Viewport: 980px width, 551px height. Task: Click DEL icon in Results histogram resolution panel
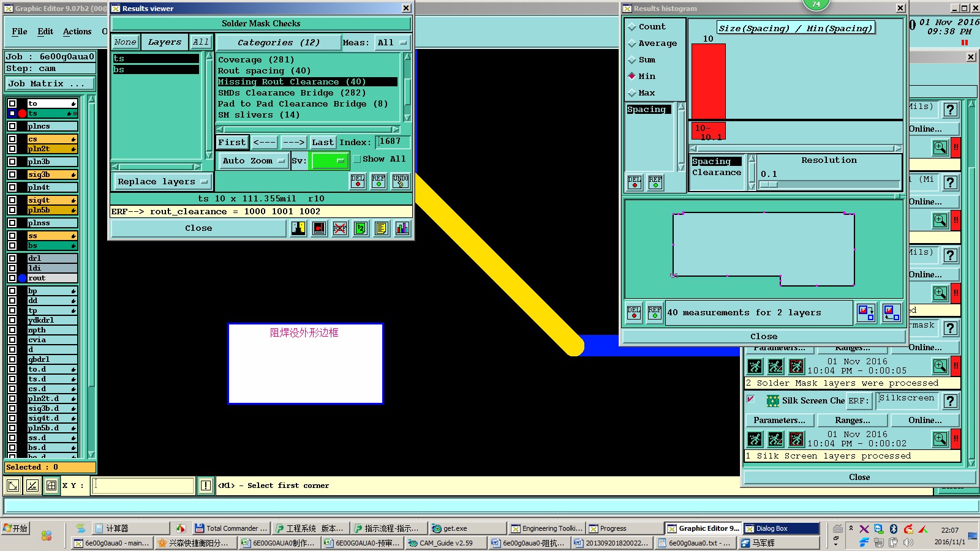tap(635, 182)
